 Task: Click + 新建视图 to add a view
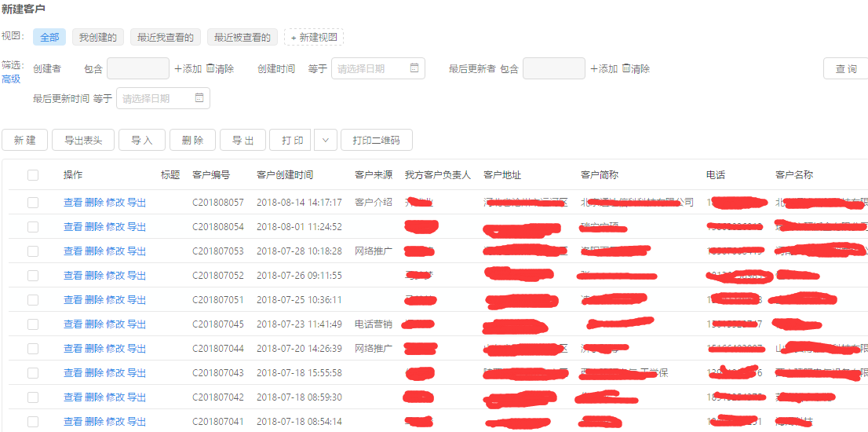(x=314, y=37)
